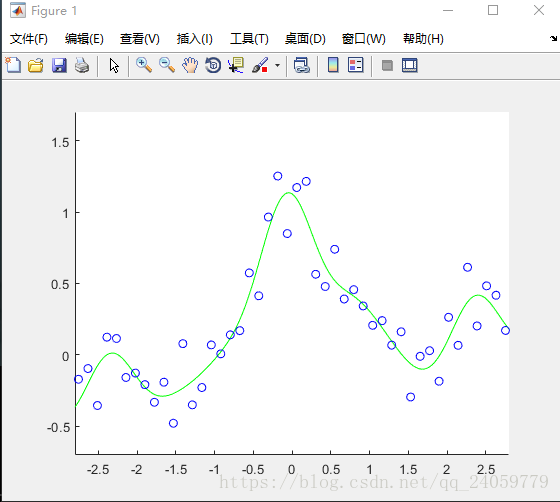Viewport: 560px width, 502px height.
Task: Click the y-axis tick label -0.5
Action: coord(58,427)
